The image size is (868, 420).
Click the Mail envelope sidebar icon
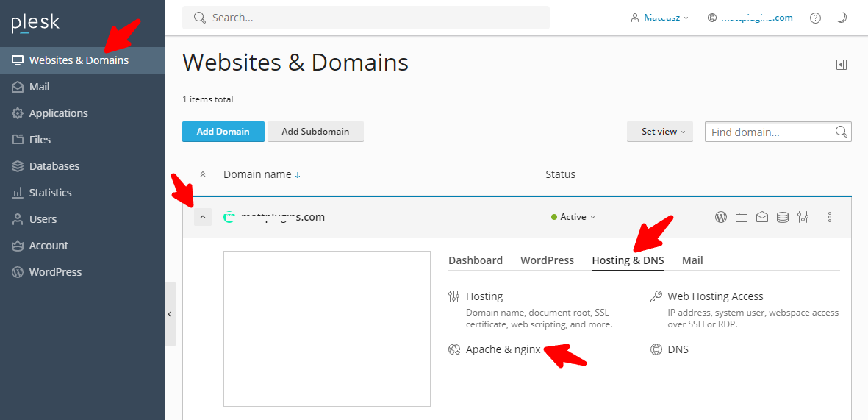[x=18, y=87]
